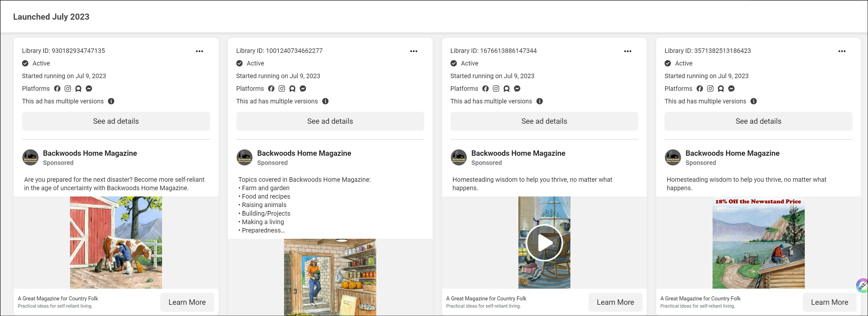The height and width of the screenshot is (316, 868).
Task: Click Learn More under the rocking chair video ad
Action: [x=615, y=302]
